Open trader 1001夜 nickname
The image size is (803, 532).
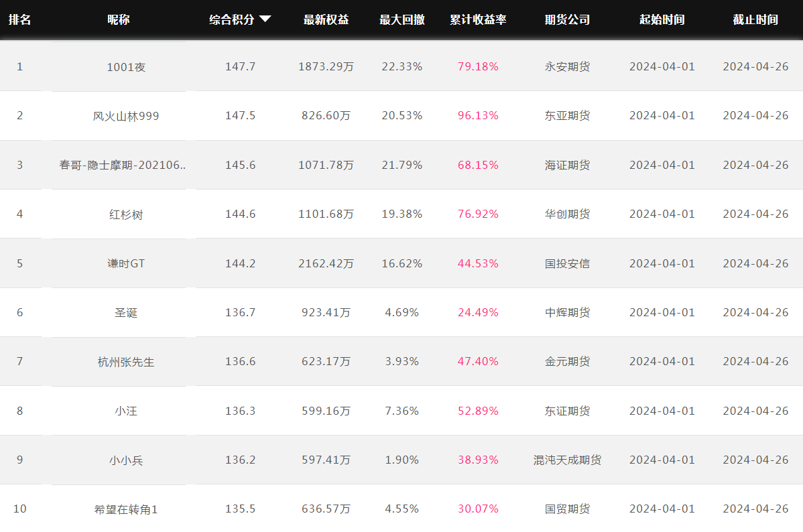click(126, 67)
